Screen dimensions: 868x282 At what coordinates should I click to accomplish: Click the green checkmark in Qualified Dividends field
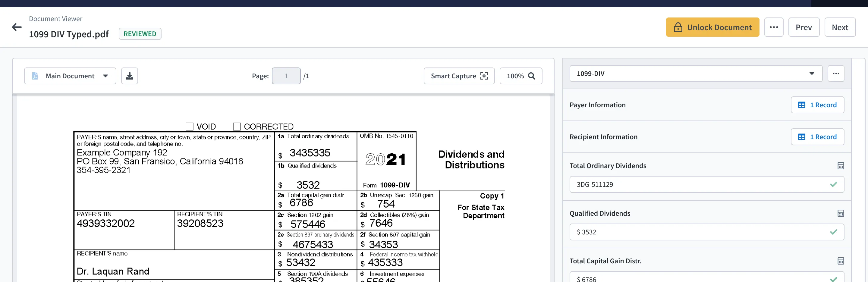pos(833,232)
